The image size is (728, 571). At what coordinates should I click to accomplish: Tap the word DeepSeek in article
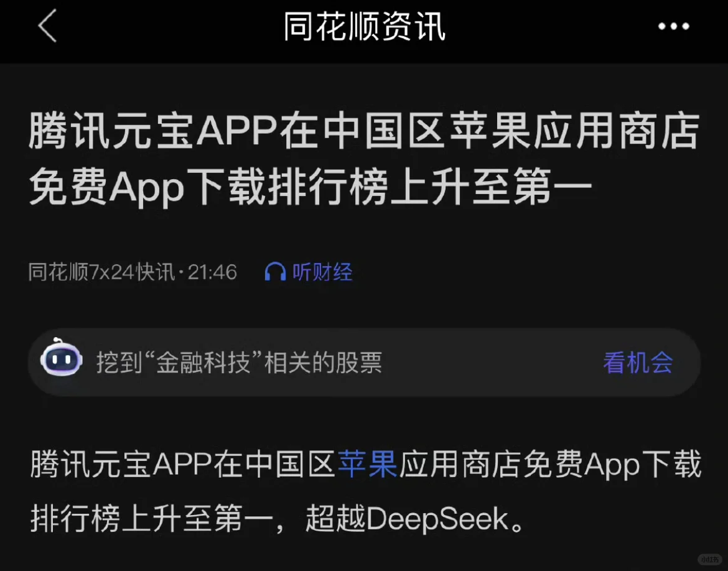[438, 519]
